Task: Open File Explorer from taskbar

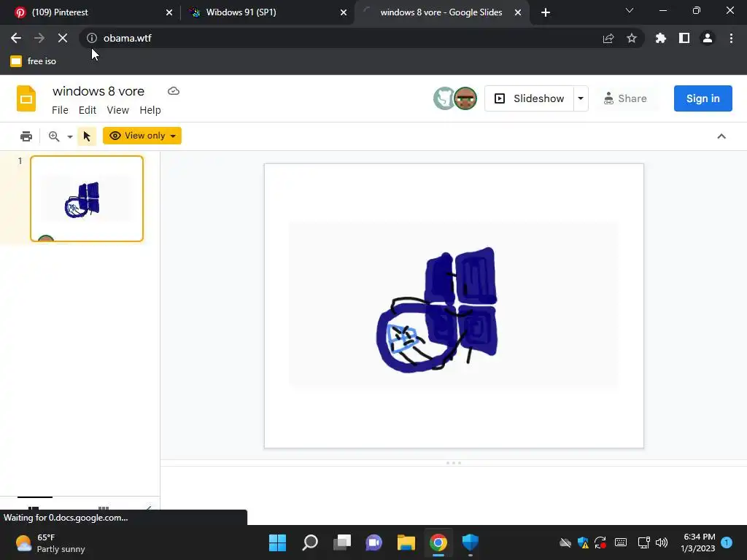Action: pos(406,542)
